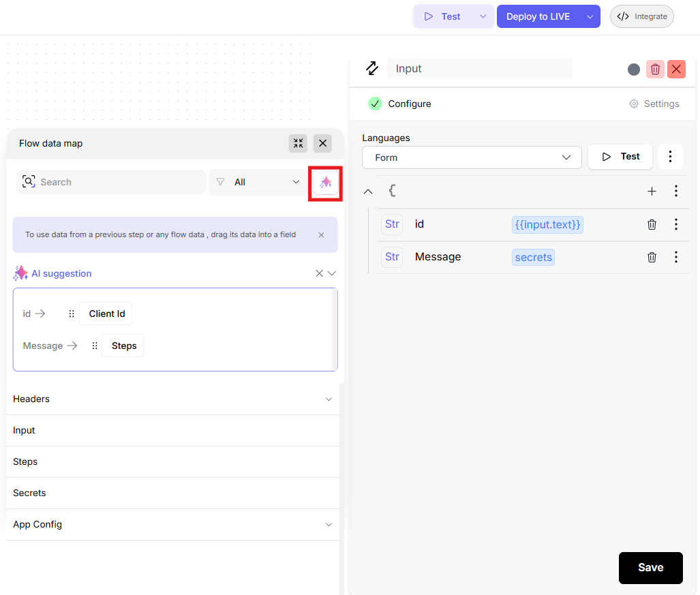Add a new field with plus icon
The width and height of the screenshot is (700, 595).
652,192
